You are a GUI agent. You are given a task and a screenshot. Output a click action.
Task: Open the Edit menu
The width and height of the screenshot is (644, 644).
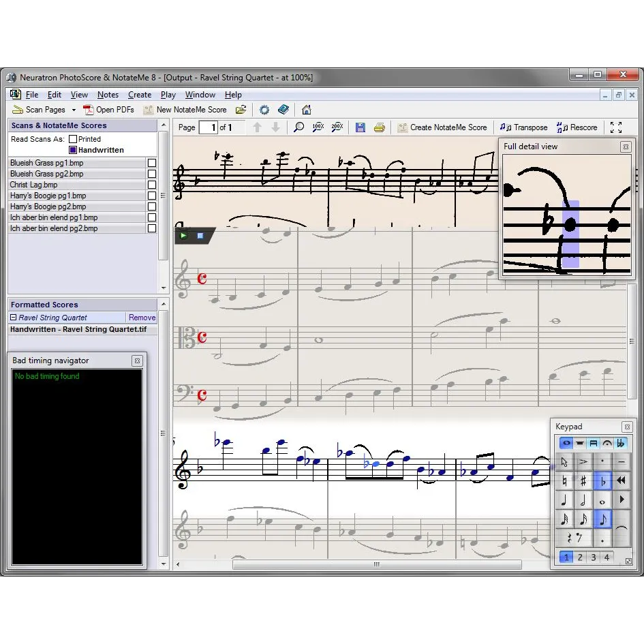[x=55, y=95]
